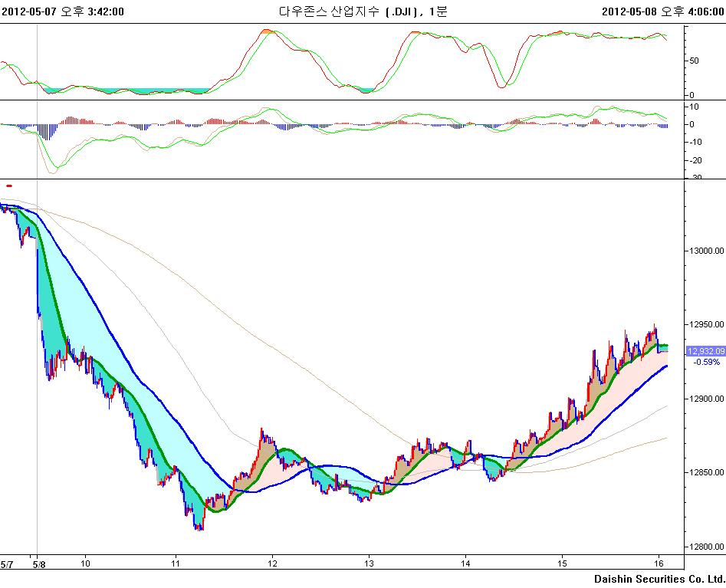Click the 12950.00 price axis label
The width and height of the screenshot is (726, 588).
coord(705,325)
